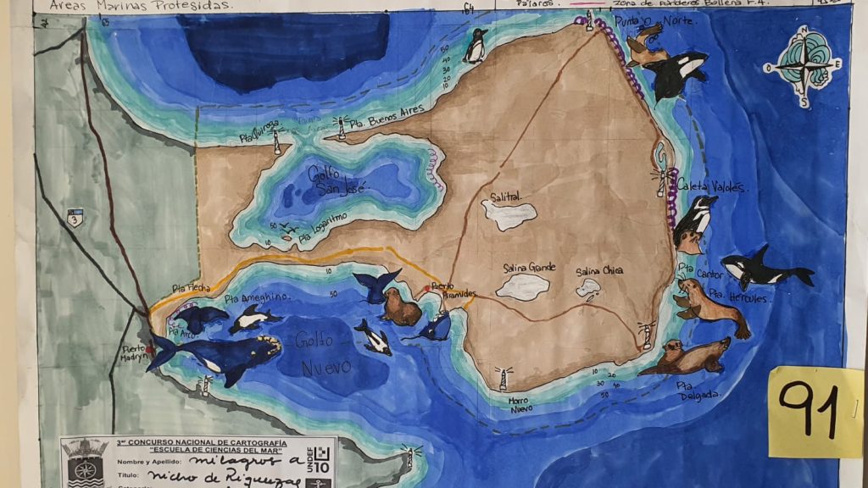The height and width of the screenshot is (488, 868).
Task: Select the orca beside Punta Norte
Action: click(676, 73)
